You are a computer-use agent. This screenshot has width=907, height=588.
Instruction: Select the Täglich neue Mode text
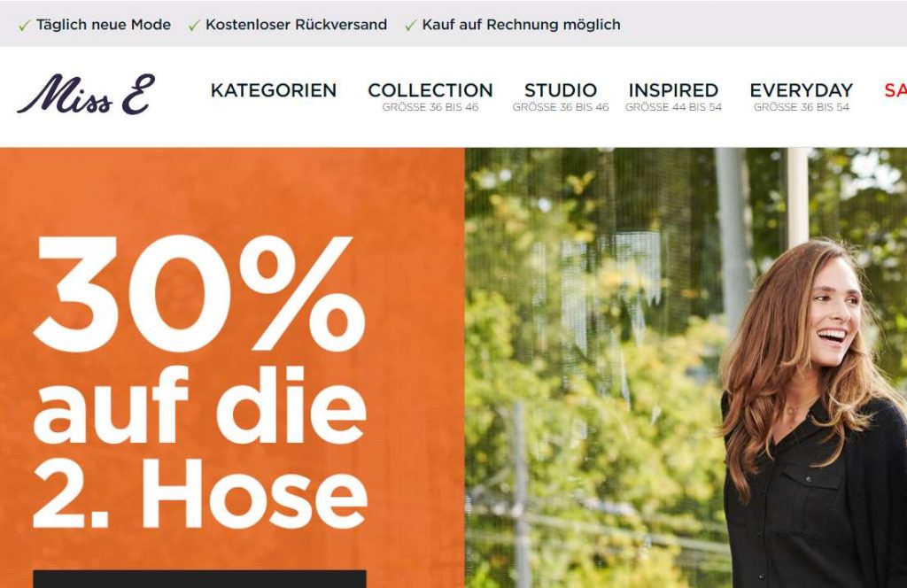104,25
